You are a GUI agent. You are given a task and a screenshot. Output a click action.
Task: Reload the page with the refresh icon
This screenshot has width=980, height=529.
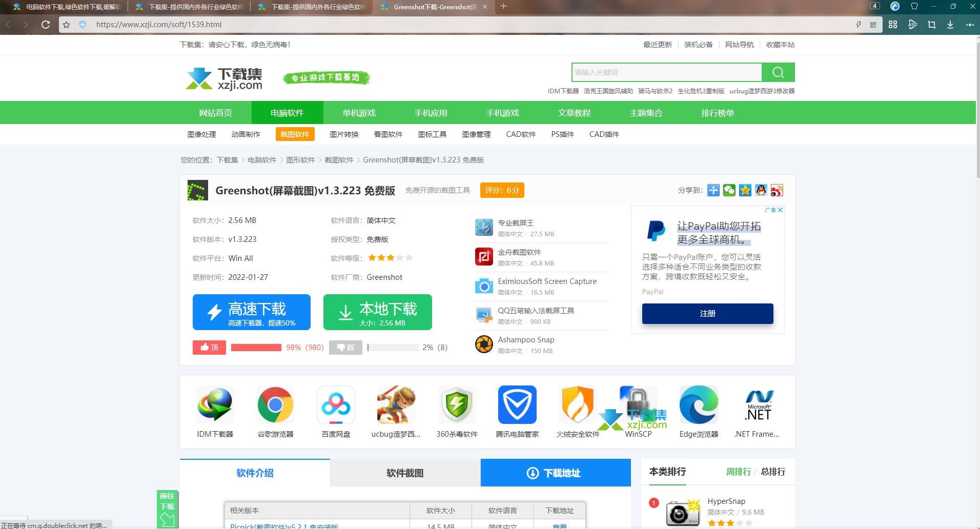[x=46, y=24]
